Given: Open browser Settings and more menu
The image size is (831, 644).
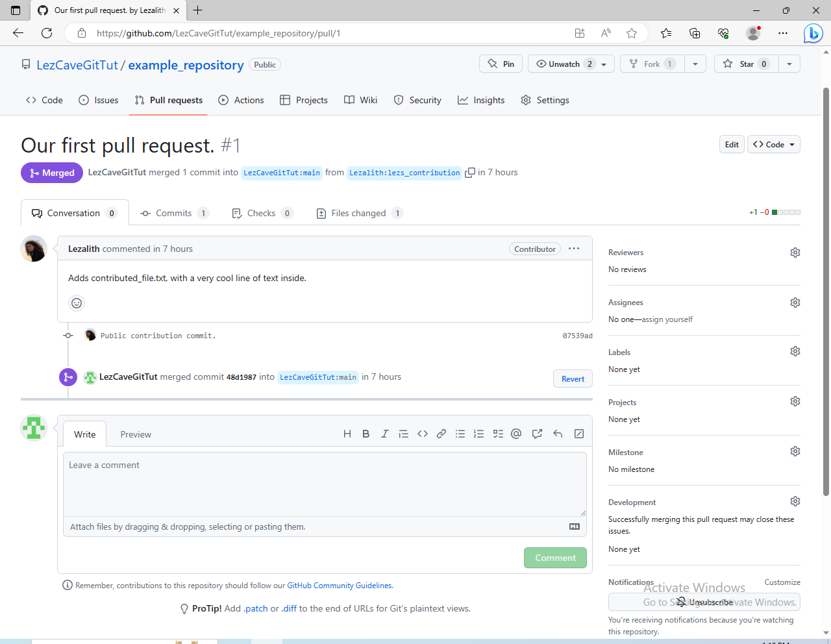Looking at the screenshot, I should pyautogui.click(x=783, y=33).
